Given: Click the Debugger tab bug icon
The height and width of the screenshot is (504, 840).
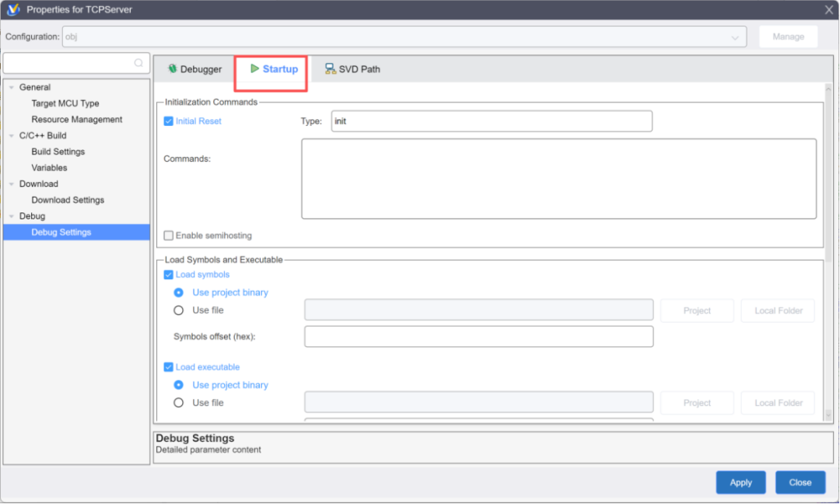Looking at the screenshot, I should click(x=173, y=68).
